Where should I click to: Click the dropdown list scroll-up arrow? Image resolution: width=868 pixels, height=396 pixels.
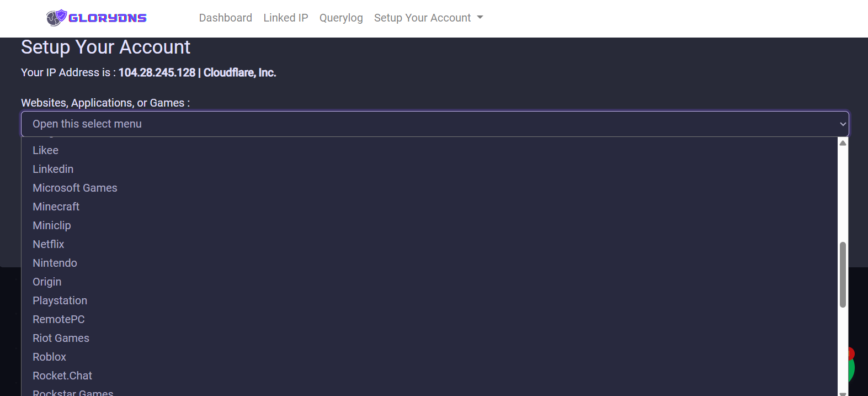[843, 143]
